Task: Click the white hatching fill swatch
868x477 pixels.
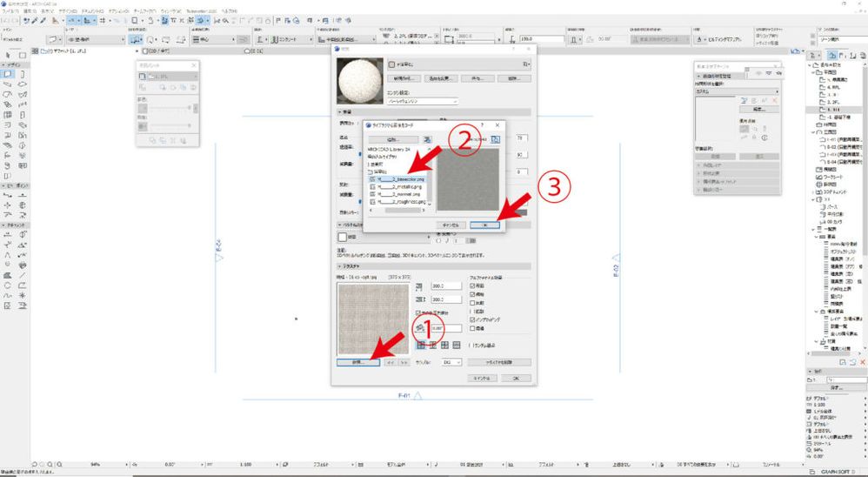Action: coord(342,237)
